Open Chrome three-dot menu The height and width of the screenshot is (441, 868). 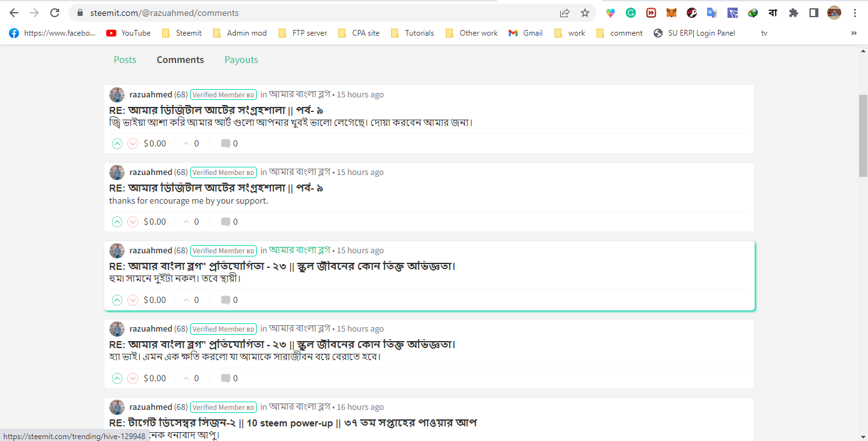coord(855,13)
